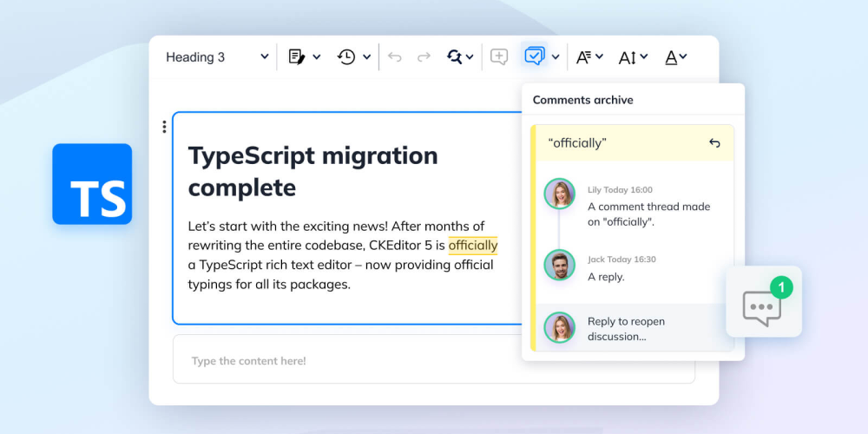Click the highlighted word "officially" in the paragraph
Image resolution: width=868 pixels, height=434 pixels.
pyautogui.click(x=473, y=244)
